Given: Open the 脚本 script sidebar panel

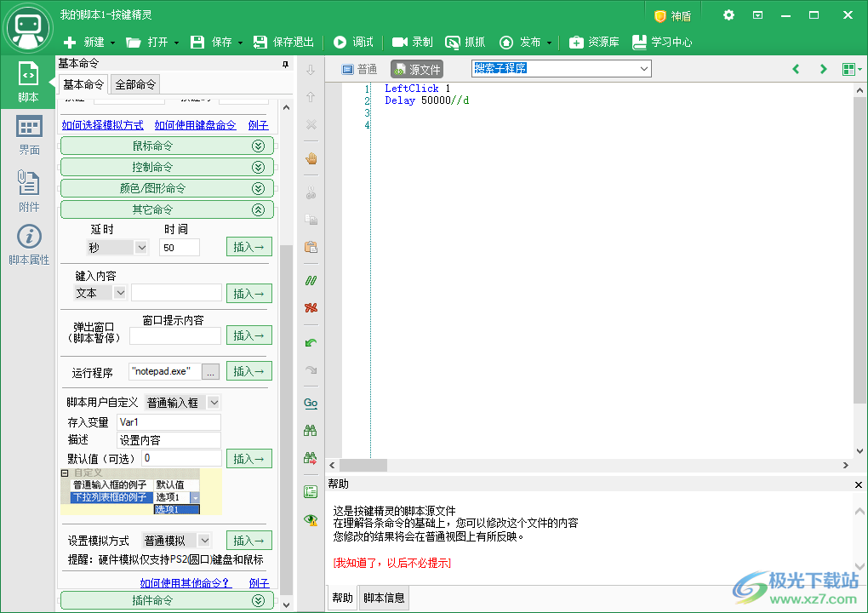Looking at the screenshot, I should point(28,82).
